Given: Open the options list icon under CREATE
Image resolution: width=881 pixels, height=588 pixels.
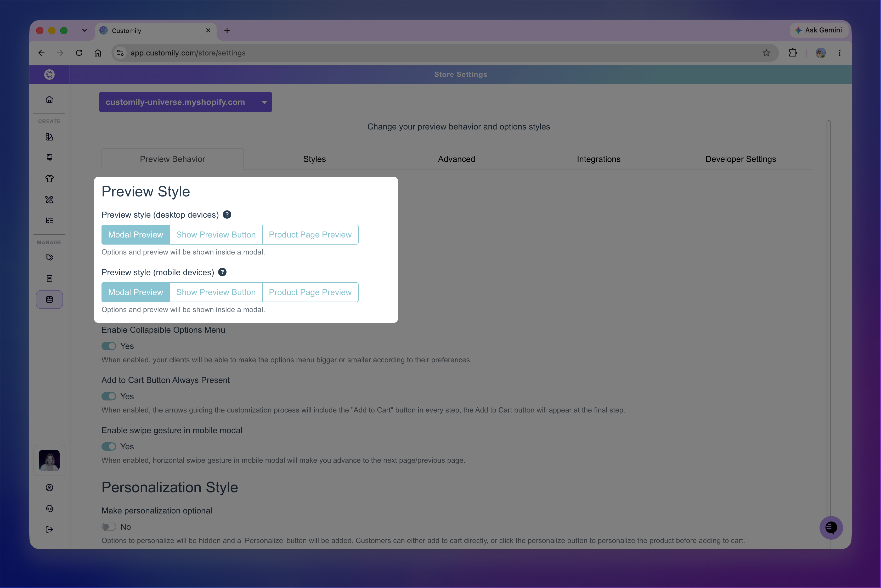Looking at the screenshot, I should pyautogui.click(x=49, y=220).
